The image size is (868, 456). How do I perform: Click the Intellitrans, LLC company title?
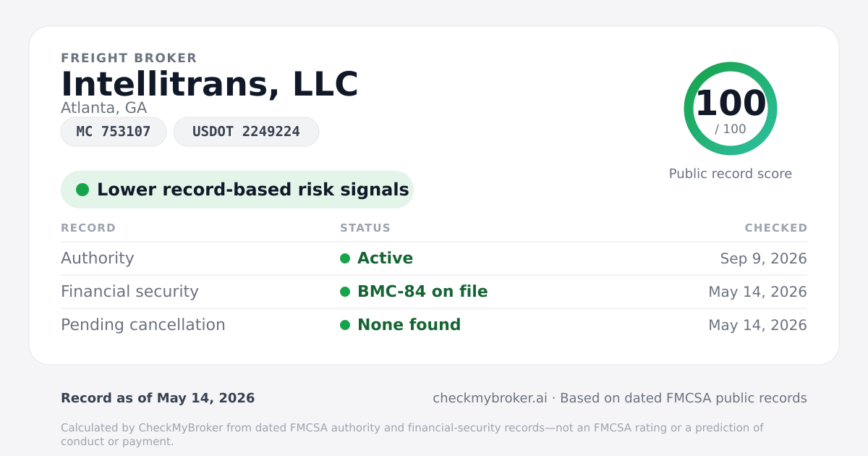click(x=210, y=84)
